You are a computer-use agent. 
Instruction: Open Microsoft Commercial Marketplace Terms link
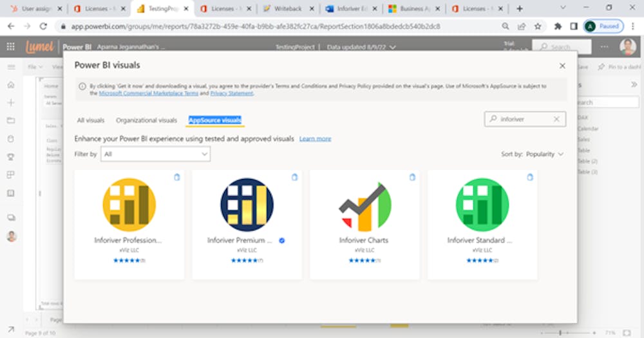click(148, 93)
